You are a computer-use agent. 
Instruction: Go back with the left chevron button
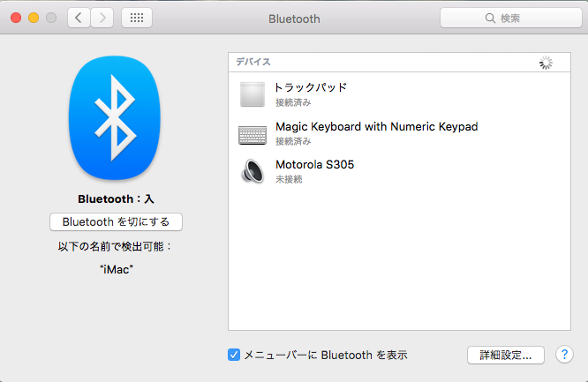(x=79, y=18)
